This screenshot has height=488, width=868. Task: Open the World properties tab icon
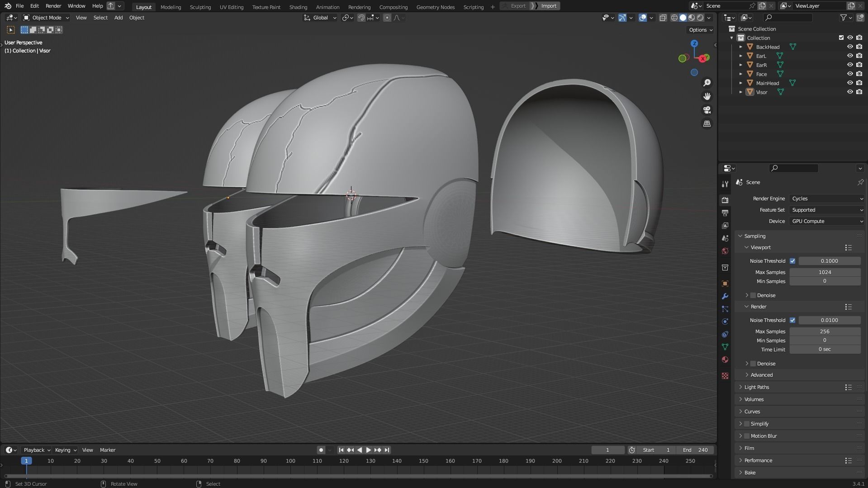(725, 251)
